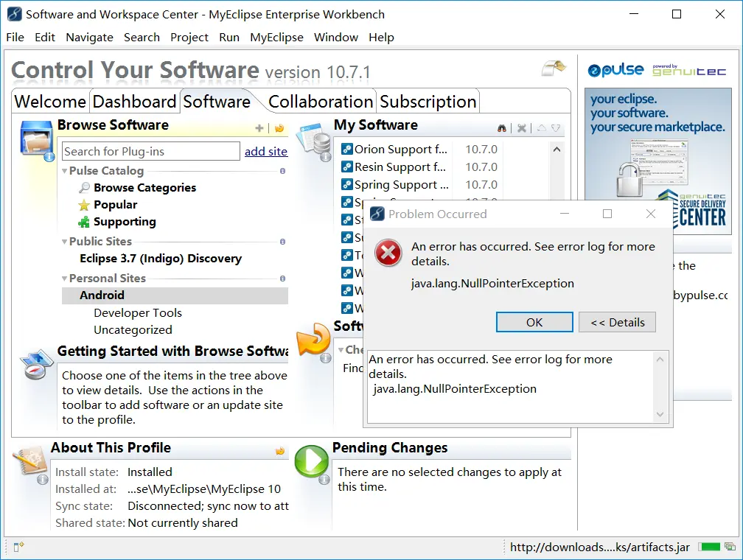This screenshot has width=743, height=560.
Task: Collapse the Personal Sites section
Action: coord(64,279)
